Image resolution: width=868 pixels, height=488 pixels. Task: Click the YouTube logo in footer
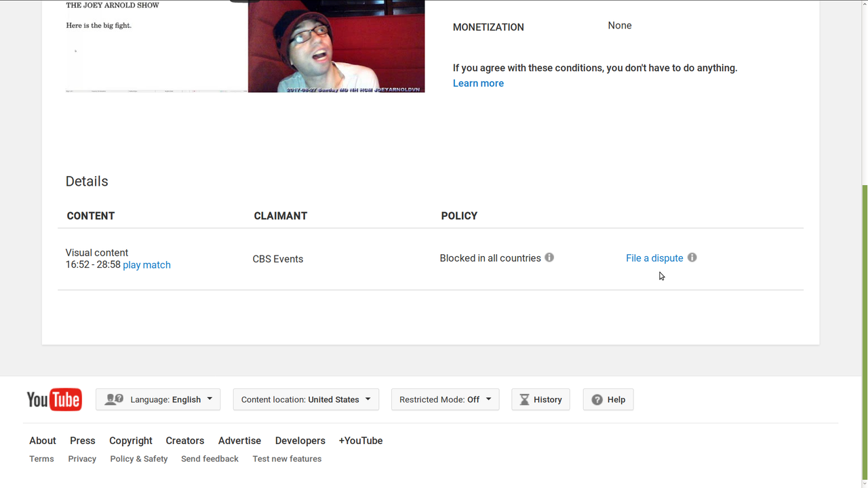click(x=54, y=400)
